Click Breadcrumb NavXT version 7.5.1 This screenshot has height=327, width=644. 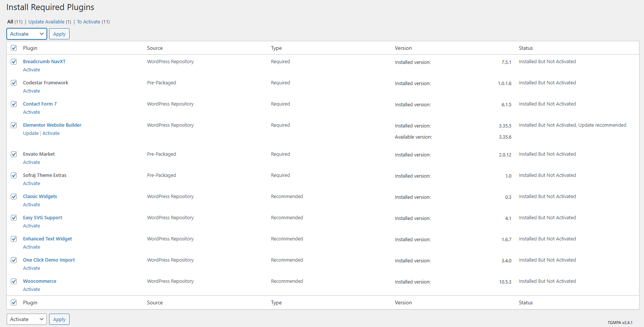pyautogui.click(x=506, y=62)
